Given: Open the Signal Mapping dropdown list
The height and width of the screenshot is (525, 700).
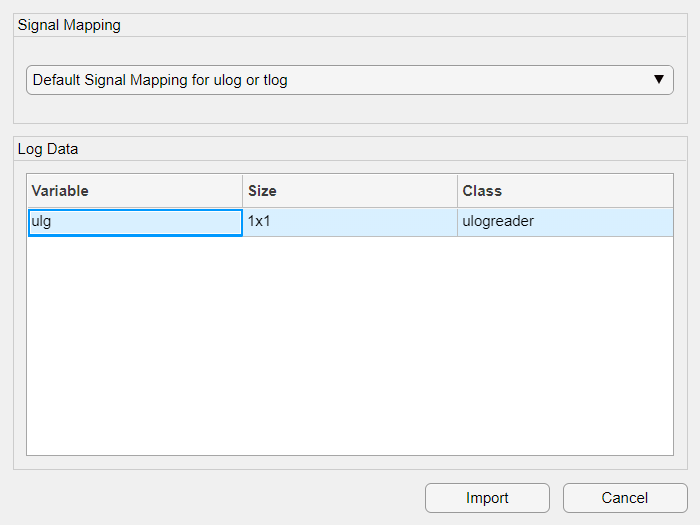Looking at the screenshot, I should (340, 80).
